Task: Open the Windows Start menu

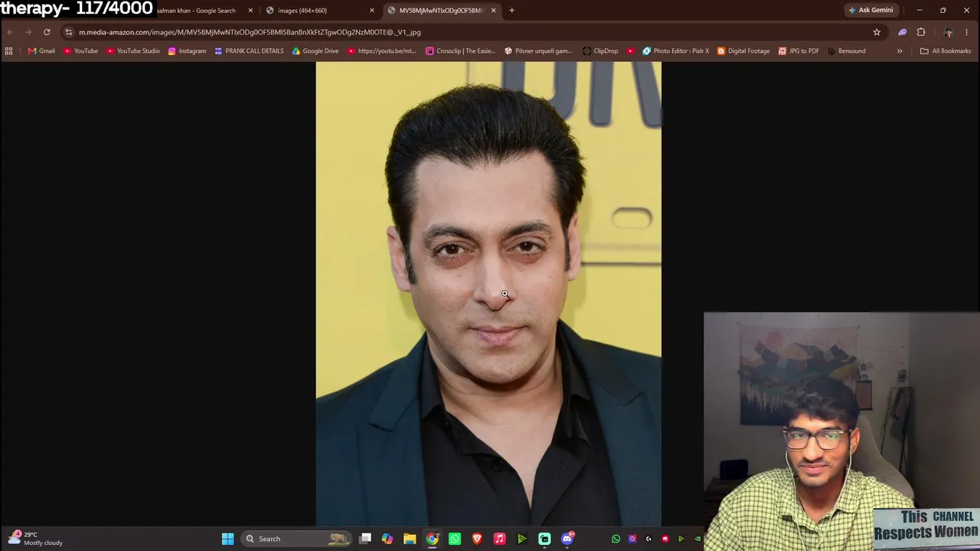Action: tap(227, 539)
